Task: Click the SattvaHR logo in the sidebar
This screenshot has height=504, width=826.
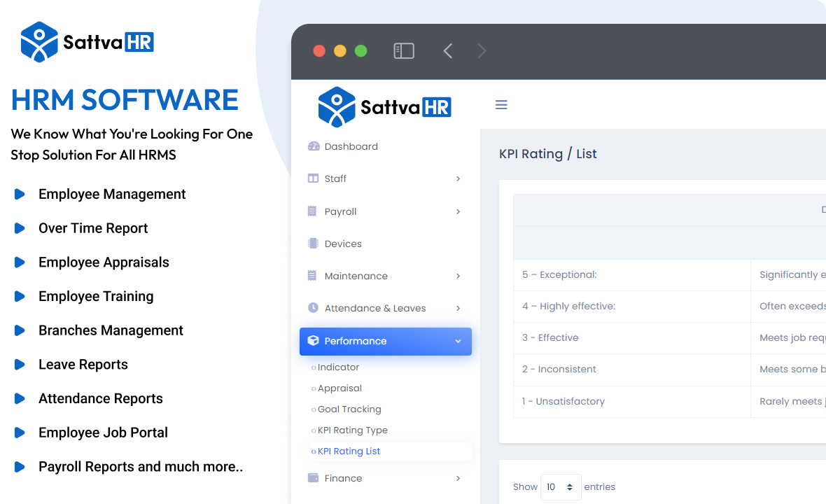Action: 385,106
